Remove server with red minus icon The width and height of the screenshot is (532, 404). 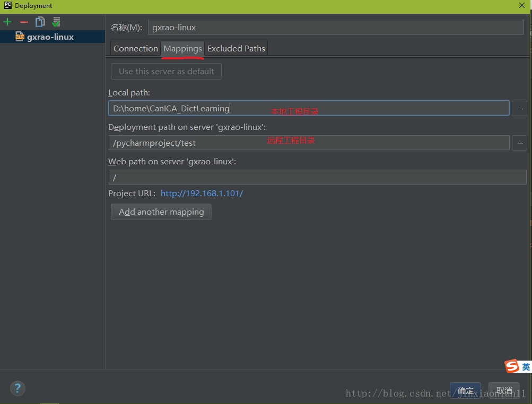click(24, 22)
